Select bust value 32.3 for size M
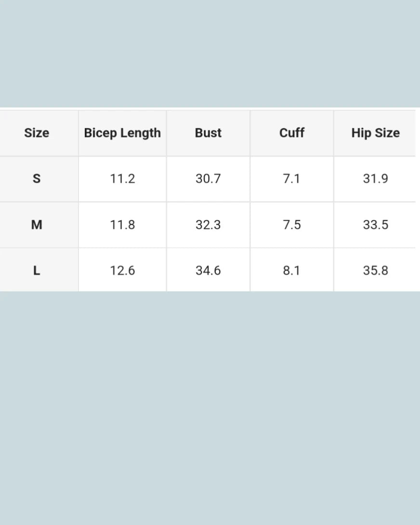Viewport: 420px width, 525px height. tap(208, 225)
